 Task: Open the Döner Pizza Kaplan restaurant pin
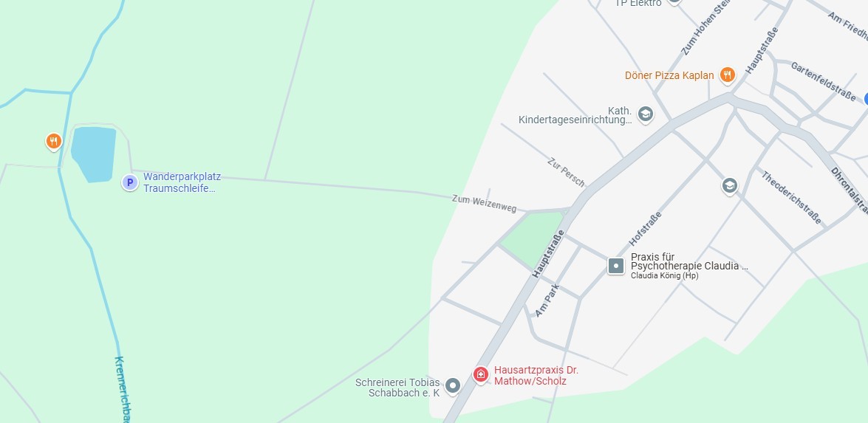pos(728,75)
